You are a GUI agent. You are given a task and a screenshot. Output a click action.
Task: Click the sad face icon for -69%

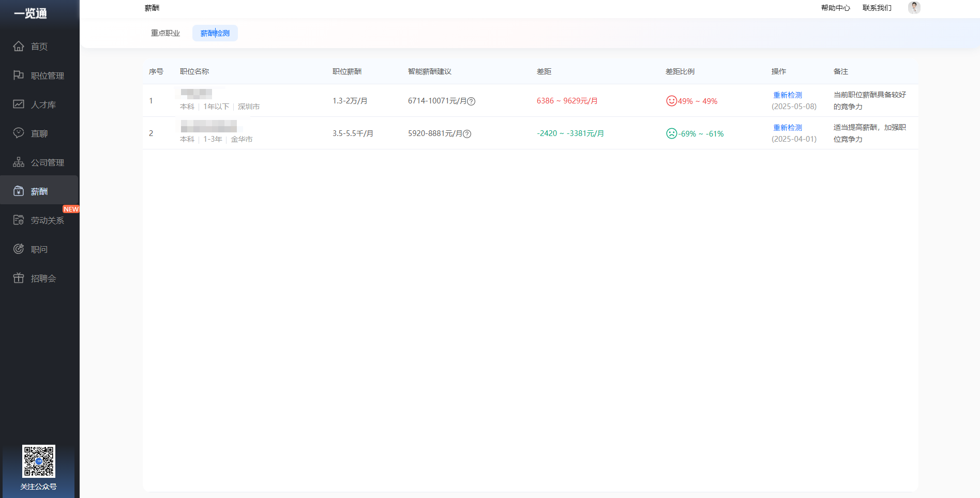click(x=671, y=133)
